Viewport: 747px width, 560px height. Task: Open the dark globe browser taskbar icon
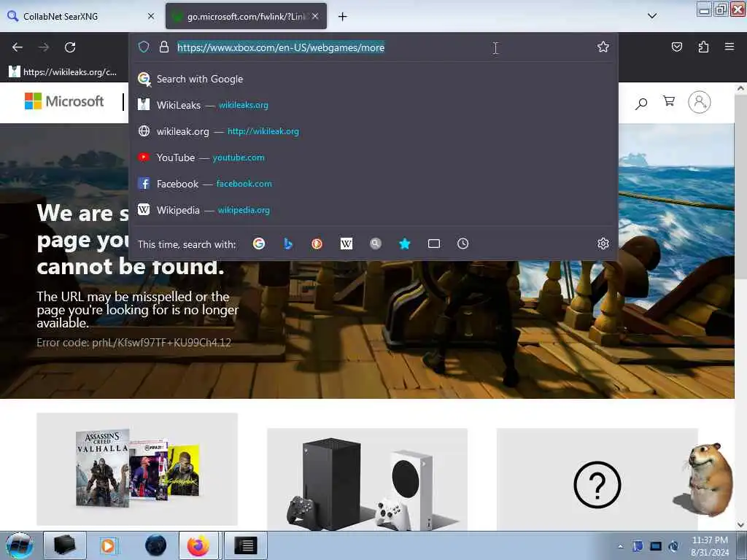click(156, 545)
